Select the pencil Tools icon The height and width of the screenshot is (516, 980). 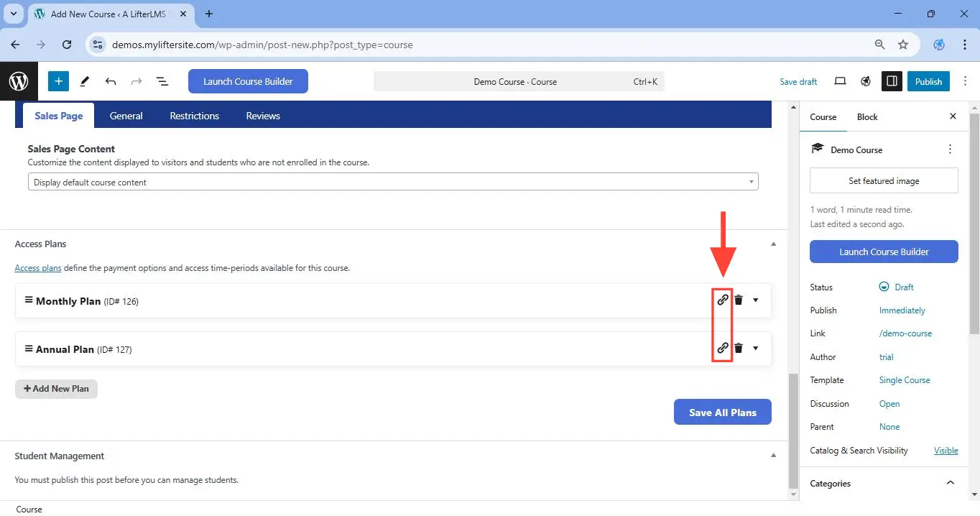tap(85, 81)
